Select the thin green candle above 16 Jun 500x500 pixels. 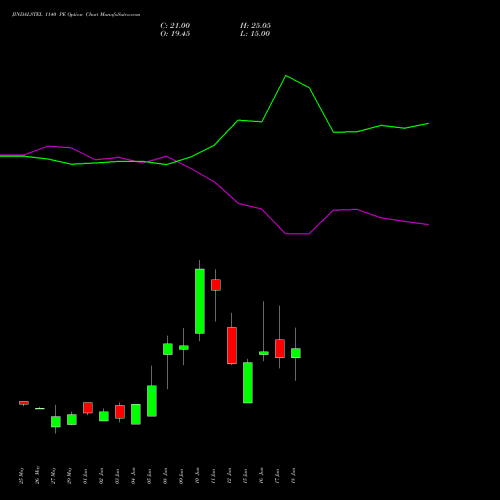264,353
